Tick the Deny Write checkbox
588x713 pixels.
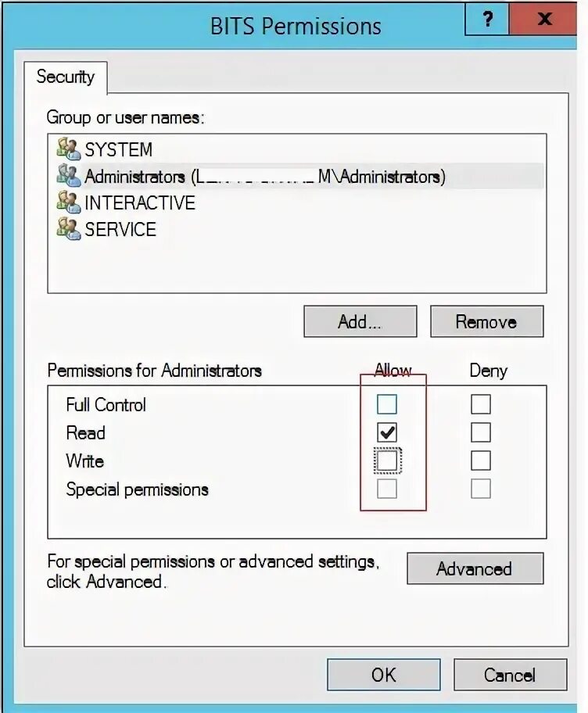(481, 460)
